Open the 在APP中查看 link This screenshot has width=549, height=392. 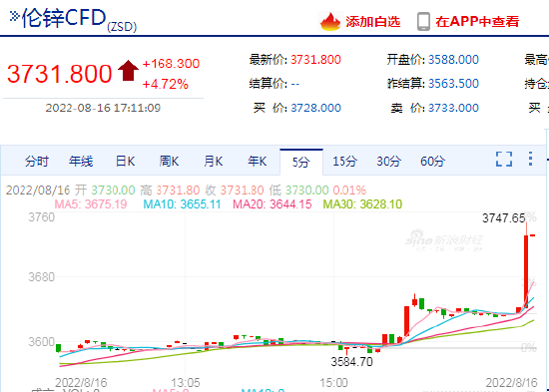point(477,22)
